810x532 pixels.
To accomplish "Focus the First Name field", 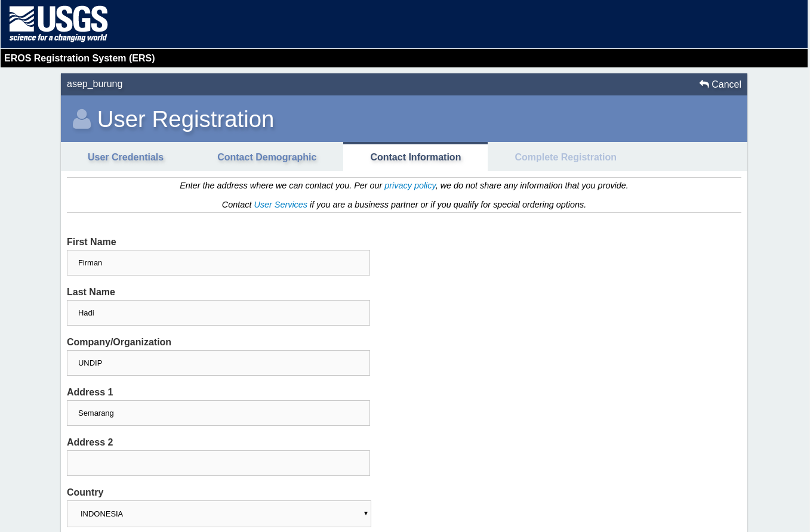I will (x=218, y=262).
